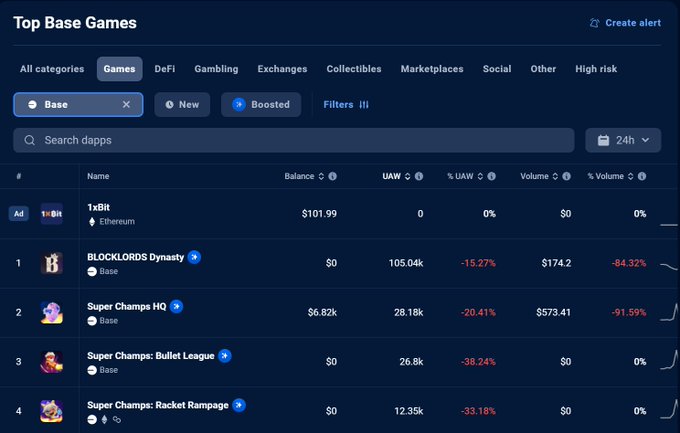Switch to the Collectibles category tab

[x=354, y=69]
